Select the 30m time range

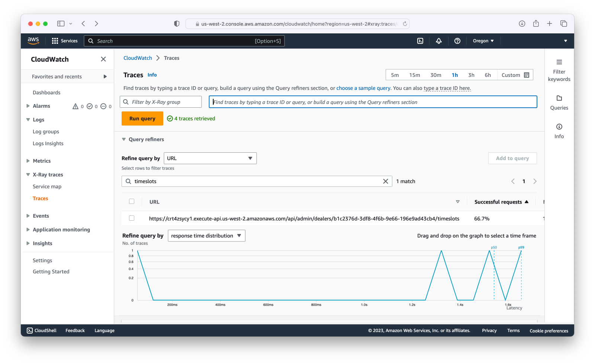436,75
